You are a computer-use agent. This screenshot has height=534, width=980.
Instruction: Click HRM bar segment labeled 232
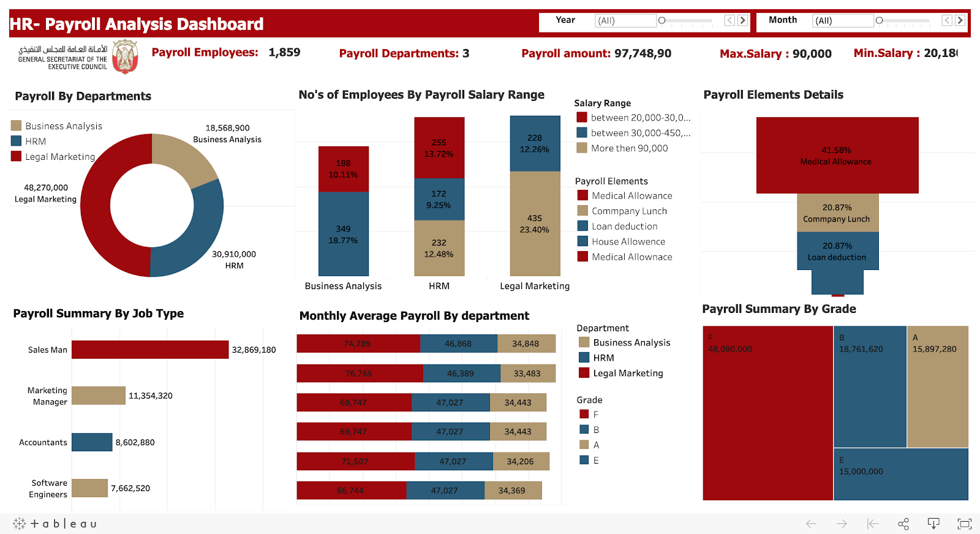439,248
